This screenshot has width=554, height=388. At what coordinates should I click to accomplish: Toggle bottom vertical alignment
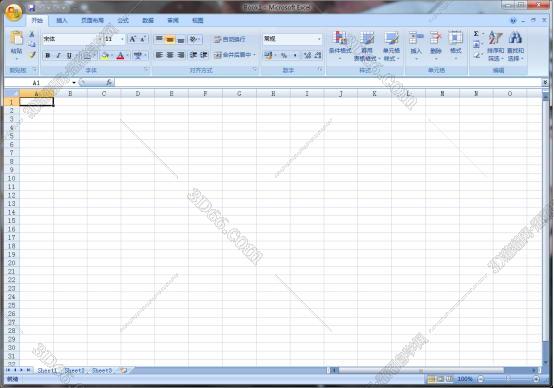(181, 39)
